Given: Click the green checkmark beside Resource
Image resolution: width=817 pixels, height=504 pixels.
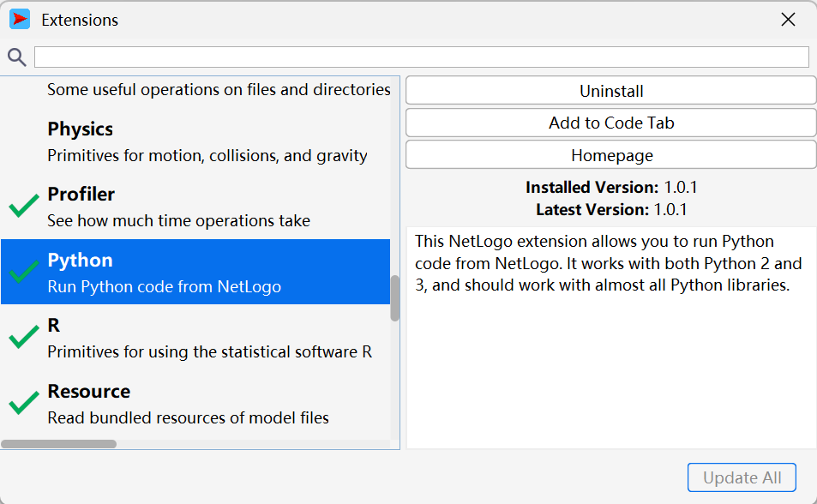Looking at the screenshot, I should pyautogui.click(x=24, y=404).
